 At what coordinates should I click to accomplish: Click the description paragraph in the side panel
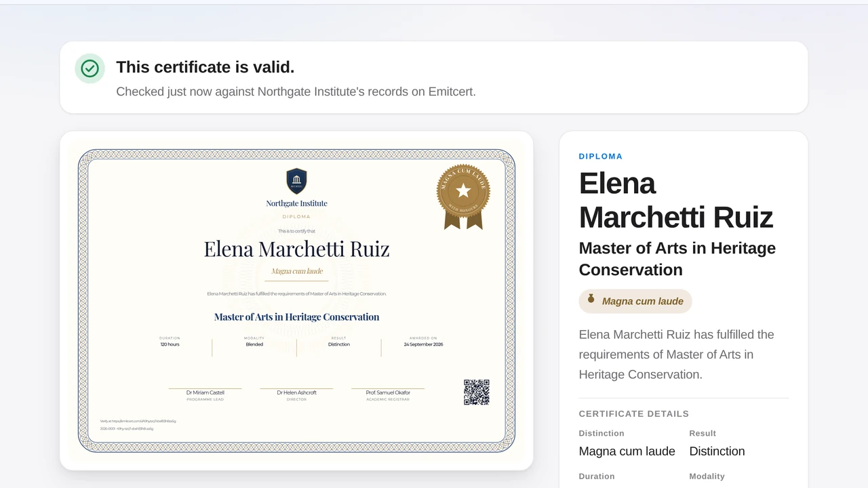point(676,354)
